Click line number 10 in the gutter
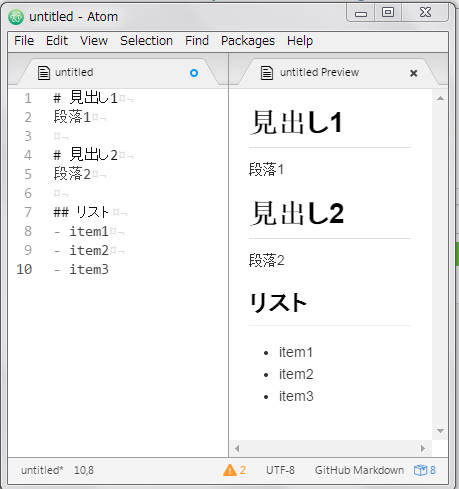Screen dimensions: 459x489 click(x=24, y=269)
